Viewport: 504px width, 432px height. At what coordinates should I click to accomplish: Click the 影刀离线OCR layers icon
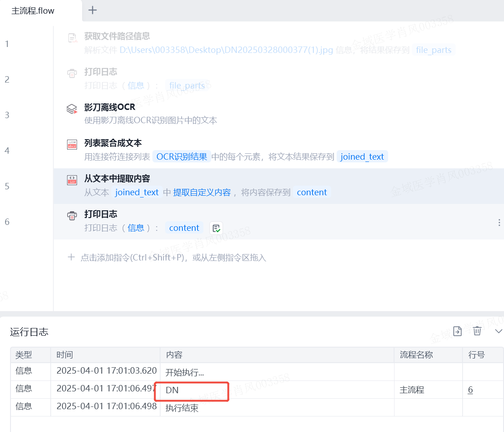pos(72,109)
